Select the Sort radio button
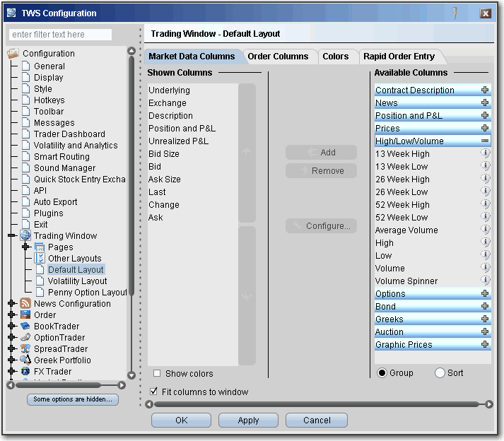This screenshot has height=441, width=504. coord(440,373)
